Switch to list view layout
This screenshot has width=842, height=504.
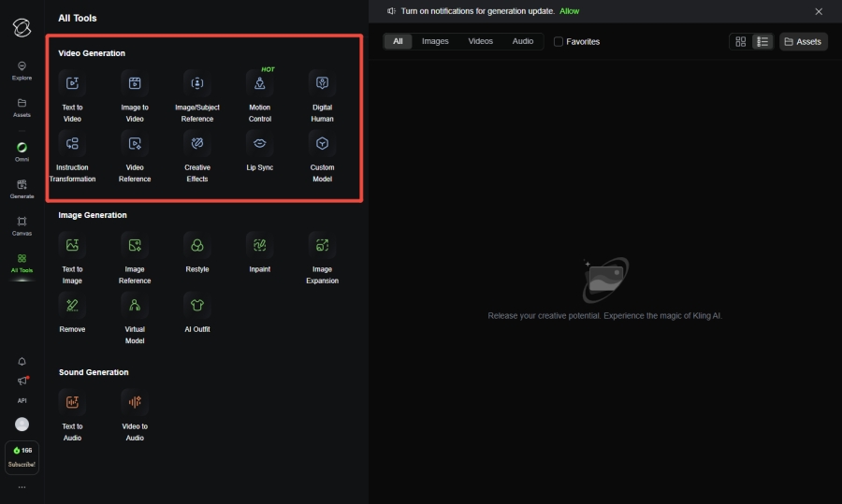(x=762, y=42)
